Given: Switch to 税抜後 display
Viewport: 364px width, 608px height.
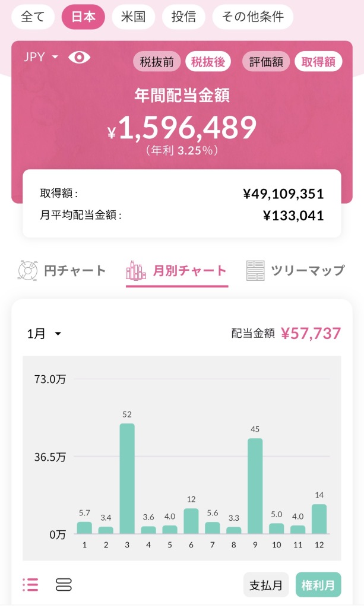Looking at the screenshot, I should click(x=208, y=62).
